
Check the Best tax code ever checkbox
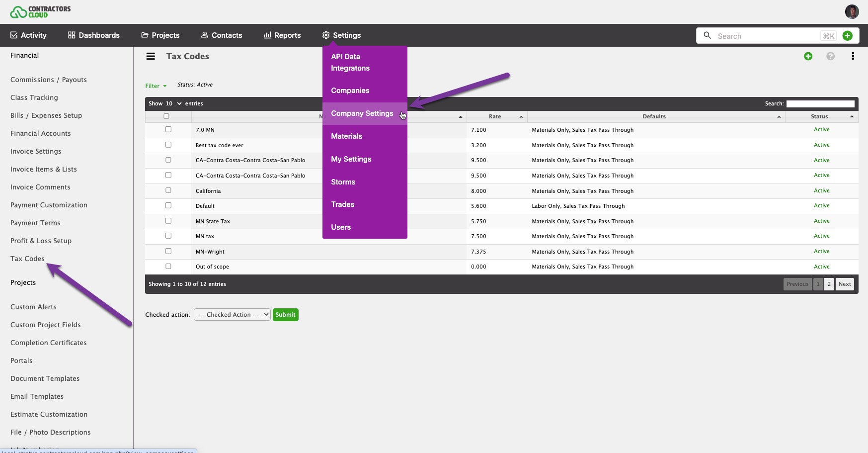point(168,145)
